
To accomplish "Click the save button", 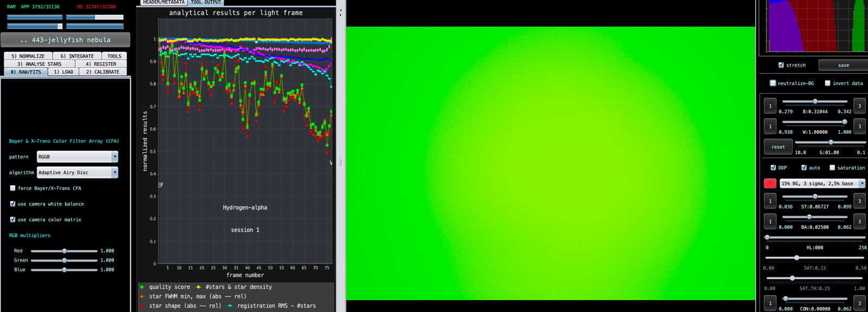I will pyautogui.click(x=844, y=65).
